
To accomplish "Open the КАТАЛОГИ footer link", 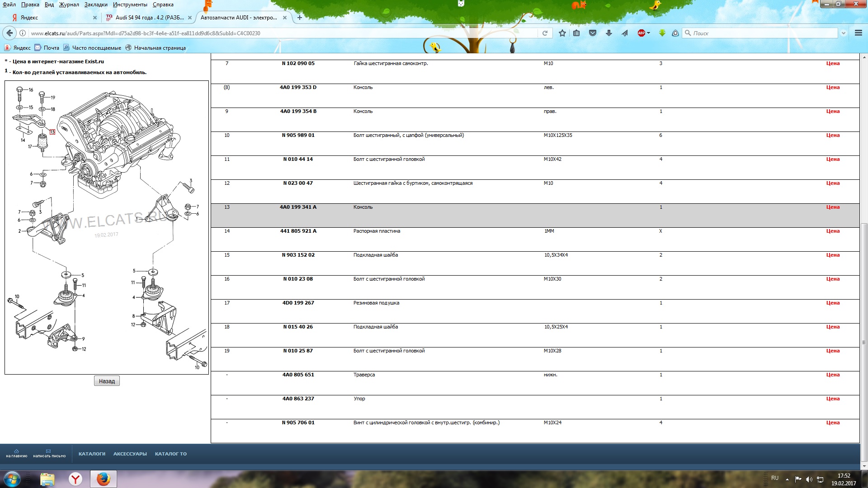I will 92,454.
